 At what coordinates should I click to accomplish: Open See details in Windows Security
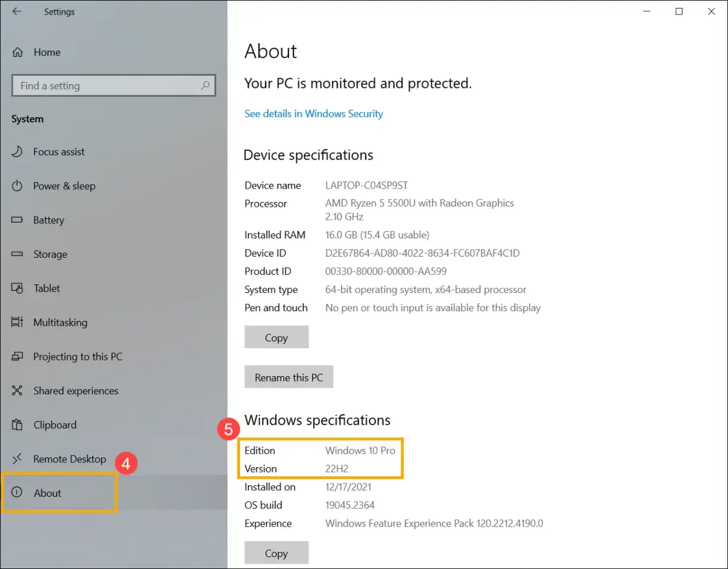(x=313, y=113)
